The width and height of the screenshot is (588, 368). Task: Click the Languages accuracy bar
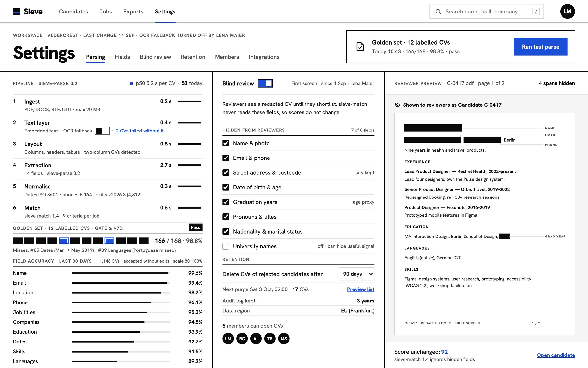click(121, 361)
